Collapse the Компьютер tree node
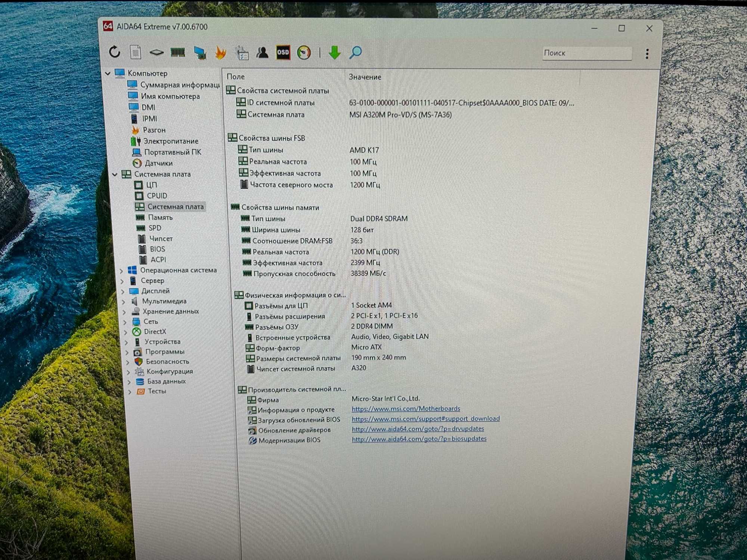 [x=108, y=73]
